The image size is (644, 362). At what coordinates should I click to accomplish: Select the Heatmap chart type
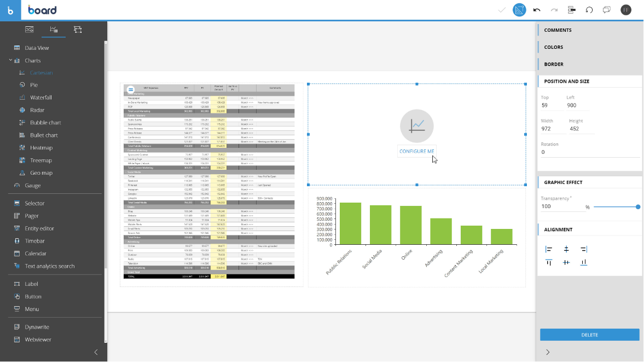pos(40,148)
